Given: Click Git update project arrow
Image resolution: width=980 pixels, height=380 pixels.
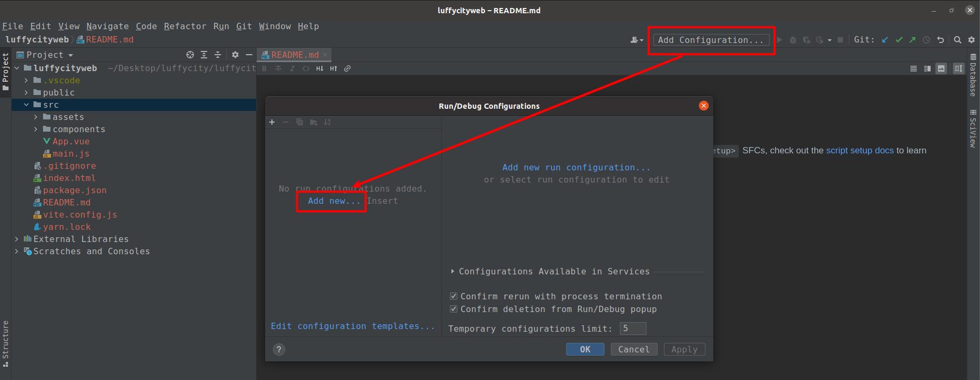Looking at the screenshot, I should 885,40.
